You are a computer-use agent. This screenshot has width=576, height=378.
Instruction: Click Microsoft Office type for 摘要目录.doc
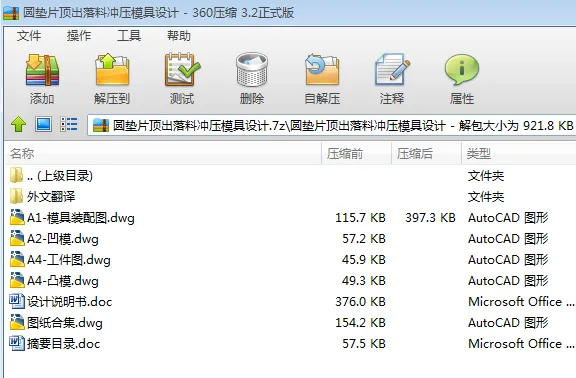(521, 343)
